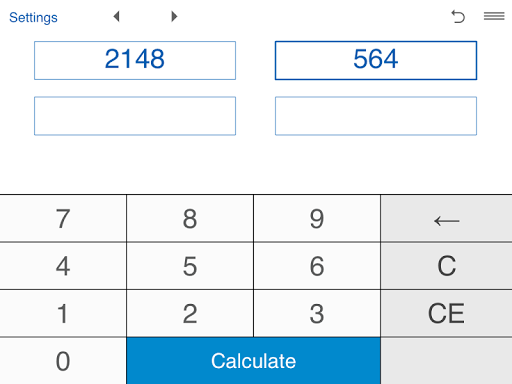
Task: Select the input field showing 564
Action: [x=376, y=60]
